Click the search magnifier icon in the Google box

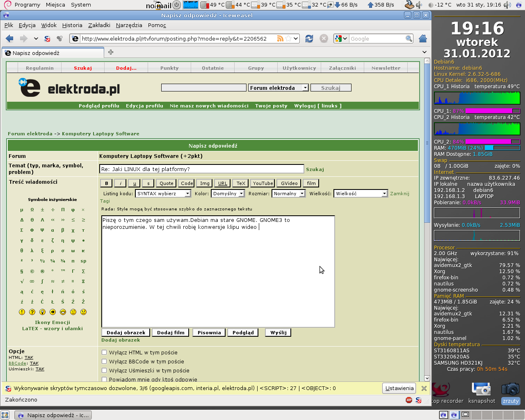point(409,39)
